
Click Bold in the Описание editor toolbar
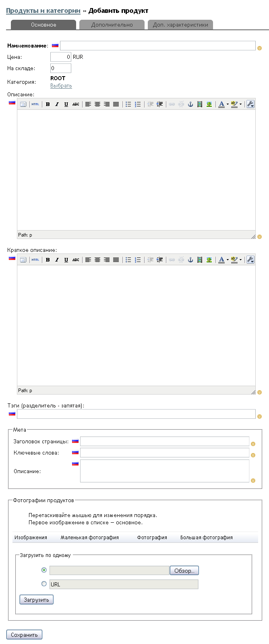click(x=48, y=104)
